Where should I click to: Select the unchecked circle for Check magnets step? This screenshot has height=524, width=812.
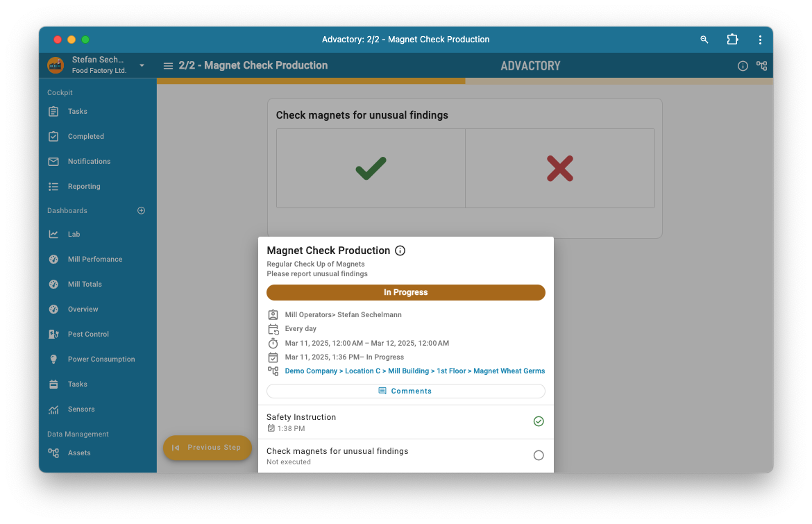[x=539, y=455]
